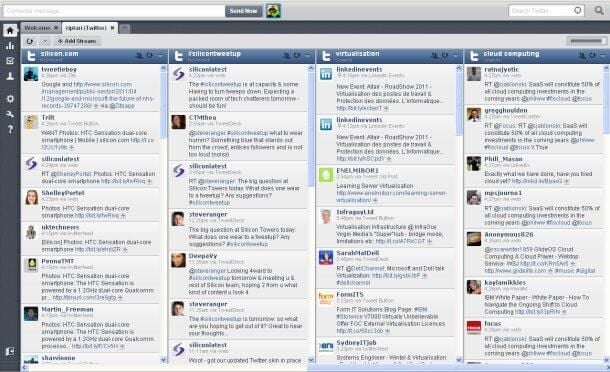610x372 pixels.
Task: Open the virtualisation column options dropdown
Action: click(456, 56)
